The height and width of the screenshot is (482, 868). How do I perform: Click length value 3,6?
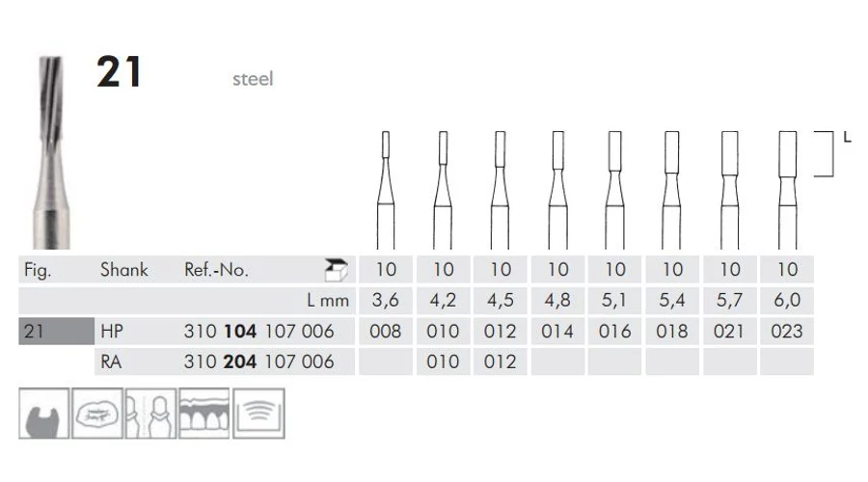[385, 300]
